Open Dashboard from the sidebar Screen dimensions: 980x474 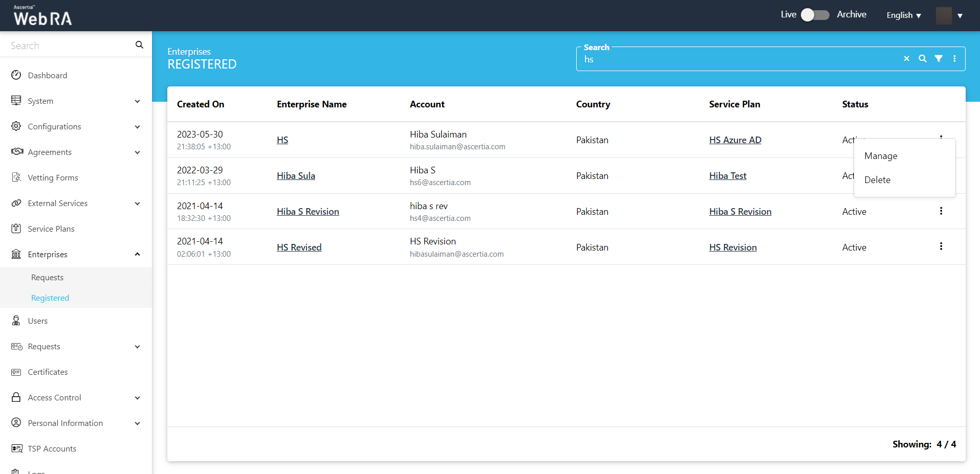coord(48,75)
